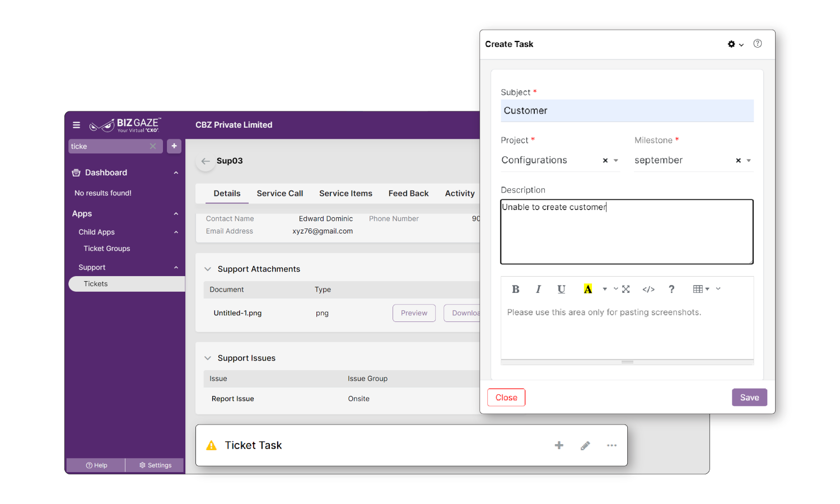Screen dimensions: 840x504
Task: Click the Bold formatting icon
Action: coord(515,289)
